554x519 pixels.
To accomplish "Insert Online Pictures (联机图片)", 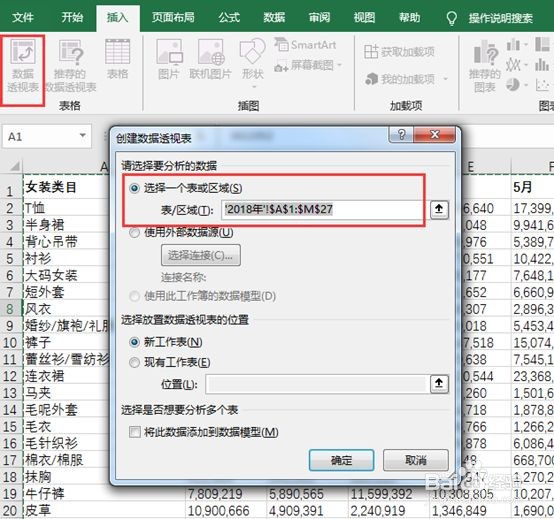I will tap(211, 59).
